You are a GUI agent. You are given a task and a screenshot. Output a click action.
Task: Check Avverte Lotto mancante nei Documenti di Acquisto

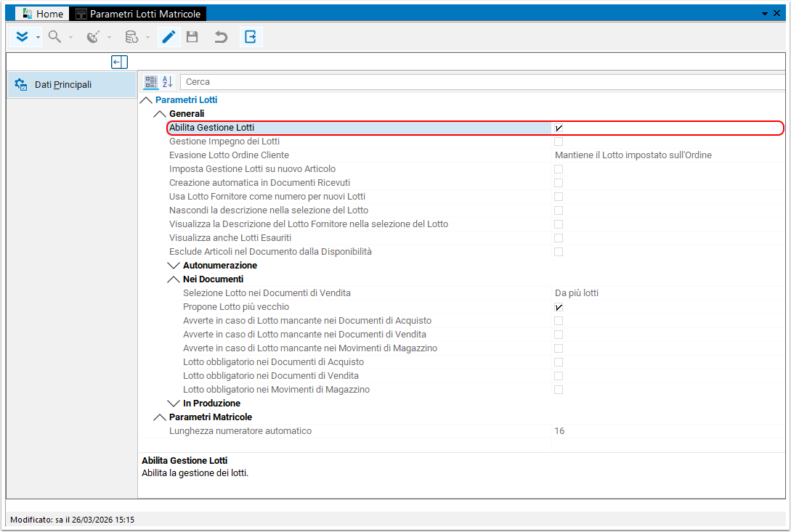click(x=559, y=321)
